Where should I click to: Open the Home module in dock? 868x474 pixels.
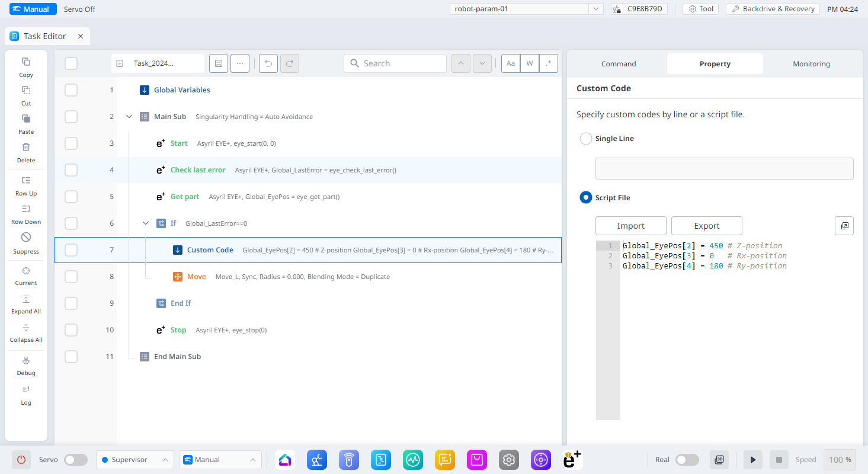pos(285,460)
